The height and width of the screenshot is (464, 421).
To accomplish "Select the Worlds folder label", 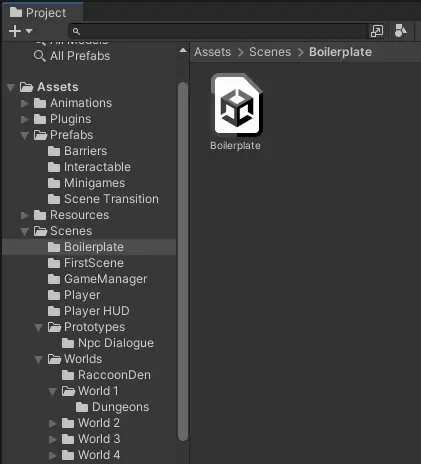I will [x=83, y=359].
